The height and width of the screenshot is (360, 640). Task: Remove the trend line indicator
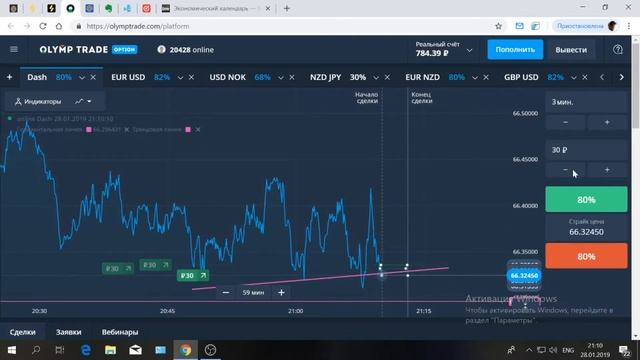coord(198,129)
